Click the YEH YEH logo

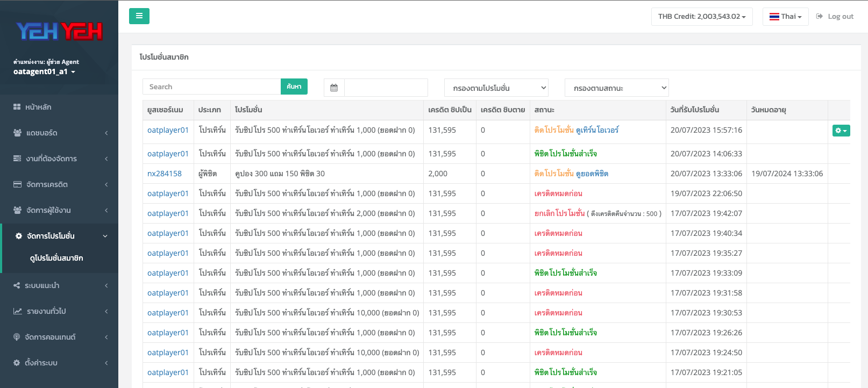tap(59, 32)
